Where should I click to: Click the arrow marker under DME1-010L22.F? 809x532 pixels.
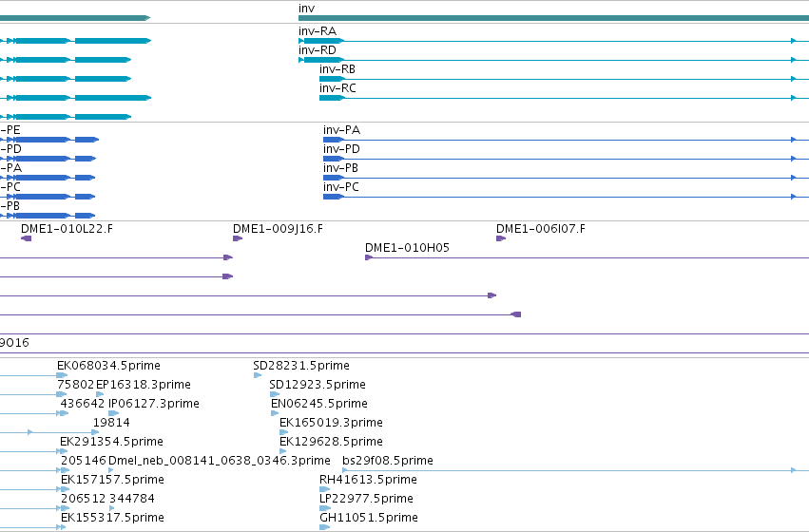[x=26, y=238]
